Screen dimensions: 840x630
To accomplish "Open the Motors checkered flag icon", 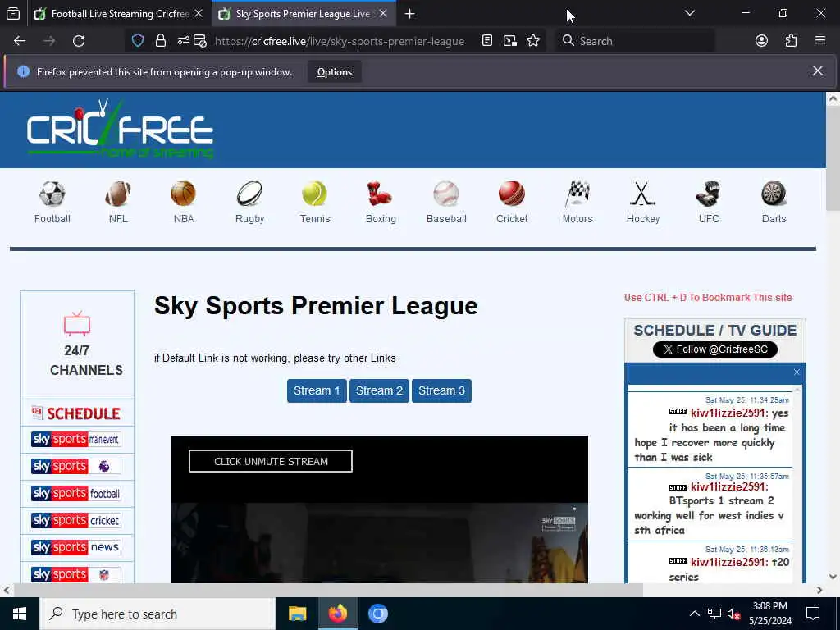I will pos(577,194).
